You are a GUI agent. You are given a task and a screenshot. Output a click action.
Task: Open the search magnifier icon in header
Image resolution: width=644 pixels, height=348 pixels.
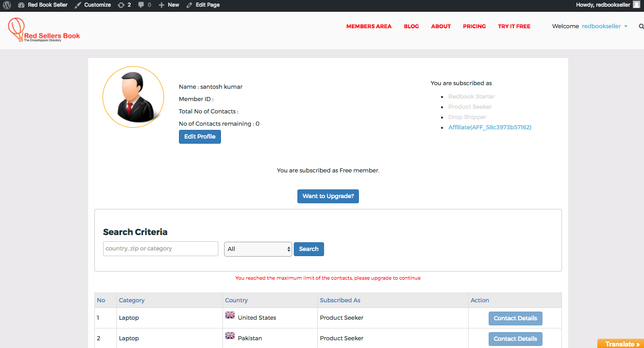coord(641,26)
